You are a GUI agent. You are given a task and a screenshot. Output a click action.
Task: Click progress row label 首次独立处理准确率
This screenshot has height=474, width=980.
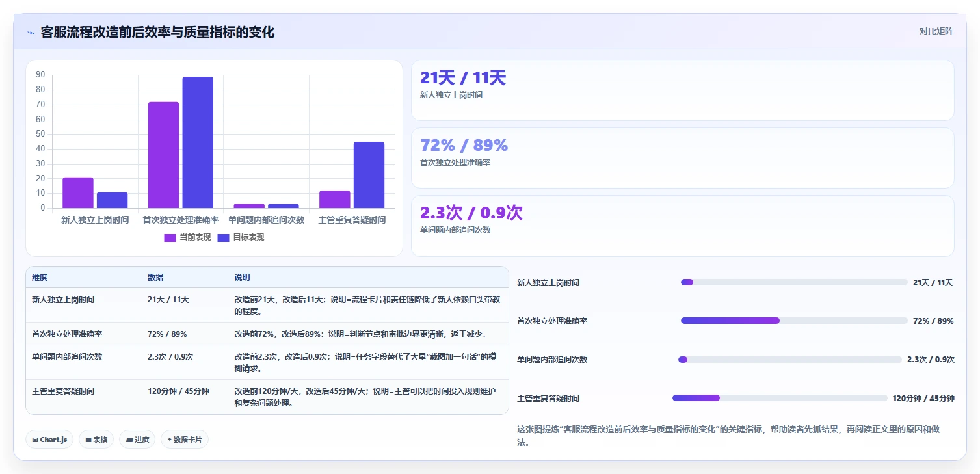552,321
